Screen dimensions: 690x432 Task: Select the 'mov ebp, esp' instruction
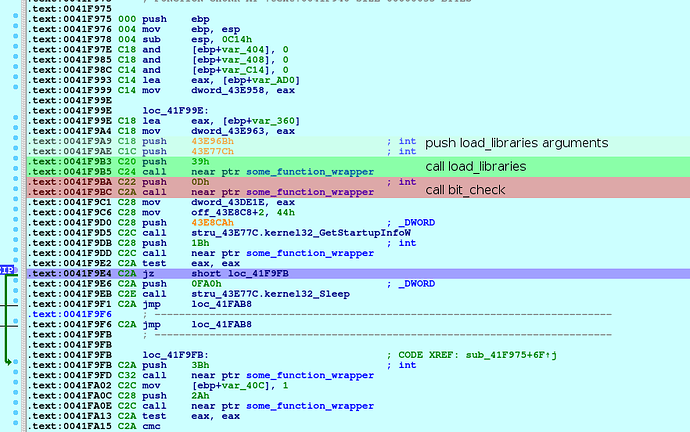pyautogui.click(x=191, y=29)
